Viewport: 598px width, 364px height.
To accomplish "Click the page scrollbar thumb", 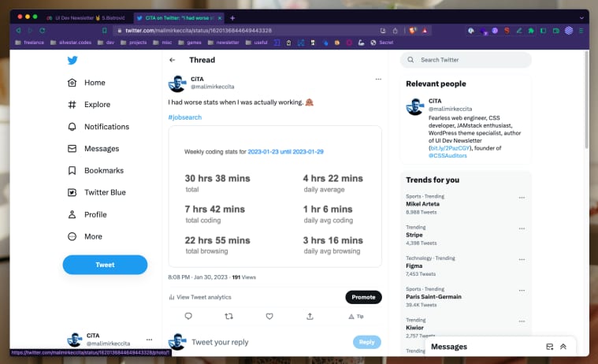I will [586, 100].
